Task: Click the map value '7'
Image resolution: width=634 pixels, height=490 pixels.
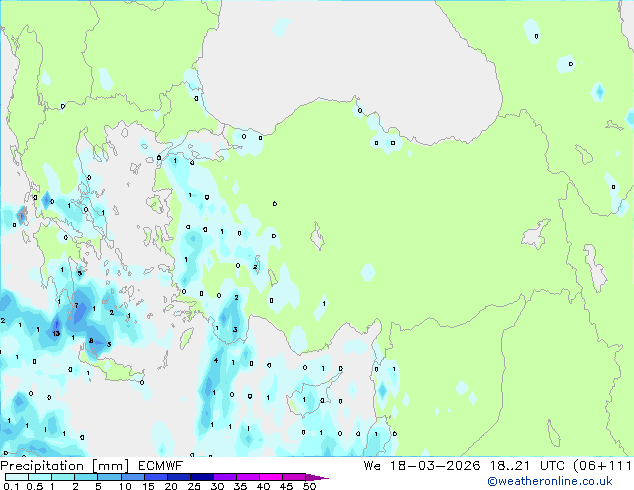Action: tap(76, 306)
